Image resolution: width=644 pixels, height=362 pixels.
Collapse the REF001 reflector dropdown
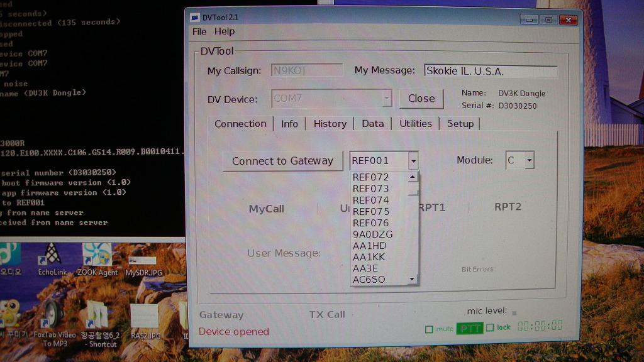414,161
